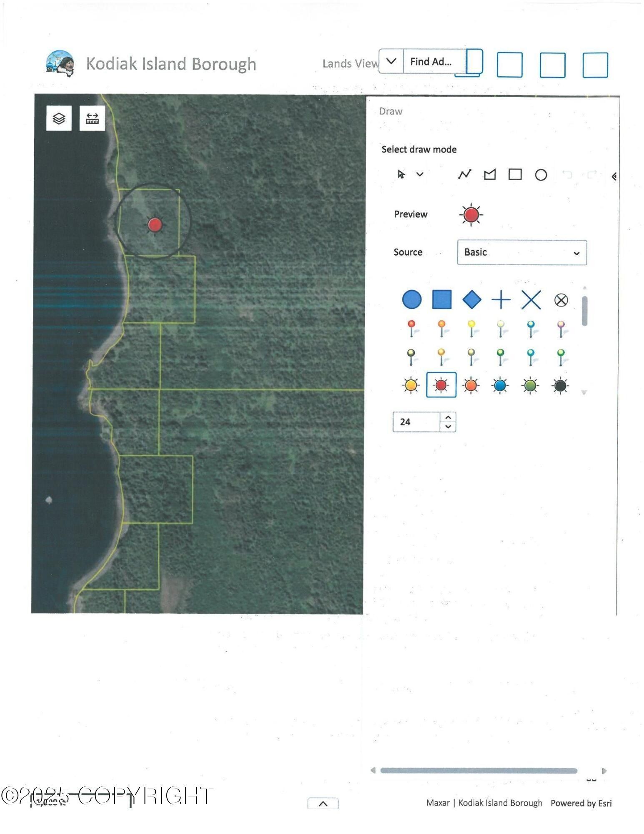Open the map layers panel
This screenshot has height=834, width=644.
tap(59, 118)
